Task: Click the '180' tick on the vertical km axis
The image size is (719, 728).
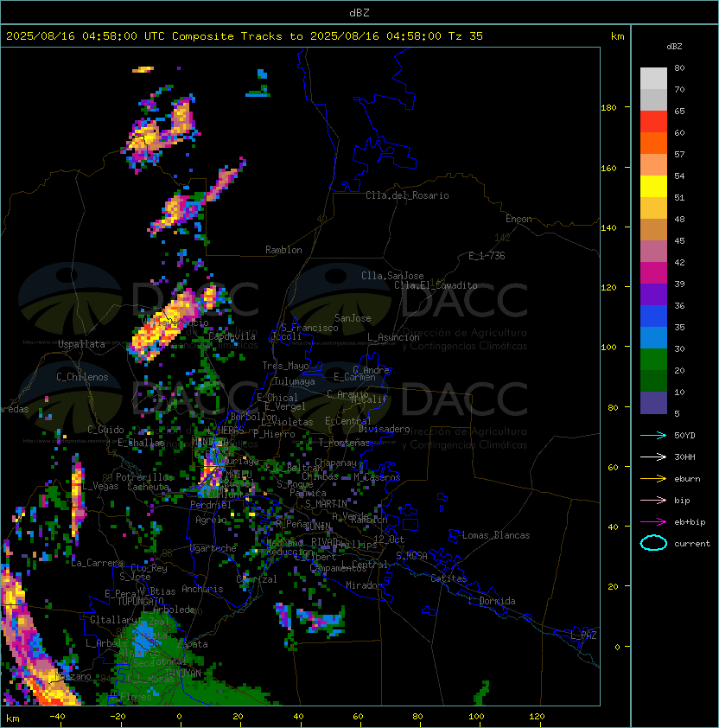Action: click(608, 108)
